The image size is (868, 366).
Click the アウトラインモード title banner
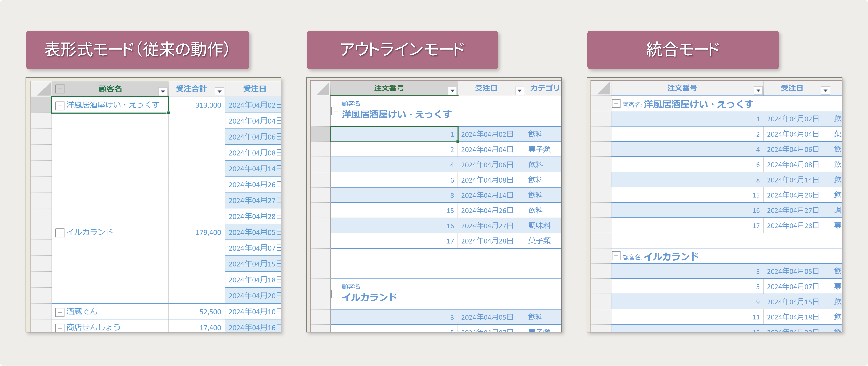coord(402,50)
